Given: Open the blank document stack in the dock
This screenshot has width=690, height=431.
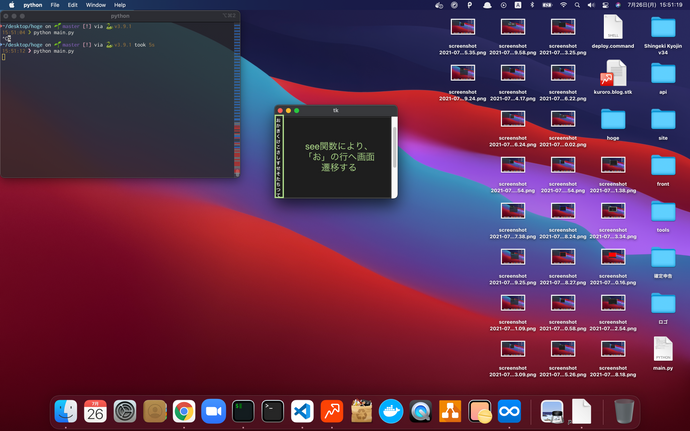Looking at the screenshot, I should [x=581, y=411].
